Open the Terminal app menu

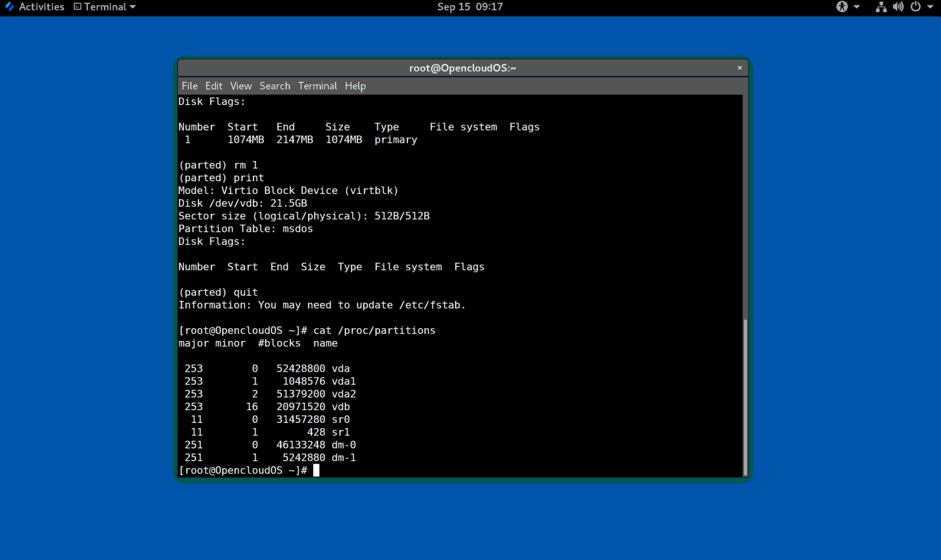coord(105,7)
